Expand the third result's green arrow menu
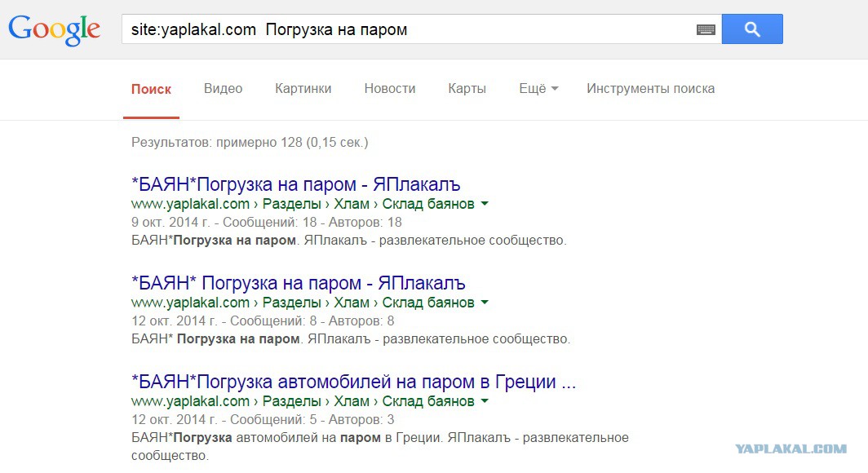 pos(485,400)
